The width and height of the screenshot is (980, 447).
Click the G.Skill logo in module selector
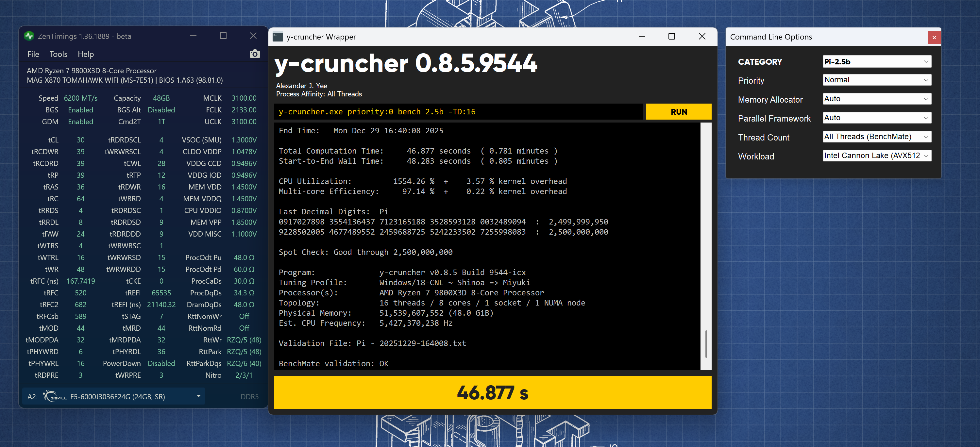55,396
